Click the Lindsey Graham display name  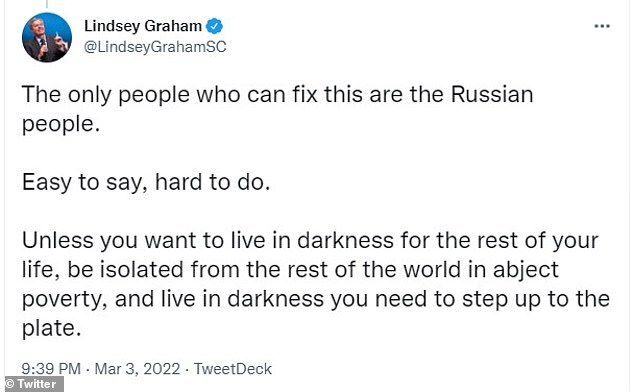[x=143, y=26]
